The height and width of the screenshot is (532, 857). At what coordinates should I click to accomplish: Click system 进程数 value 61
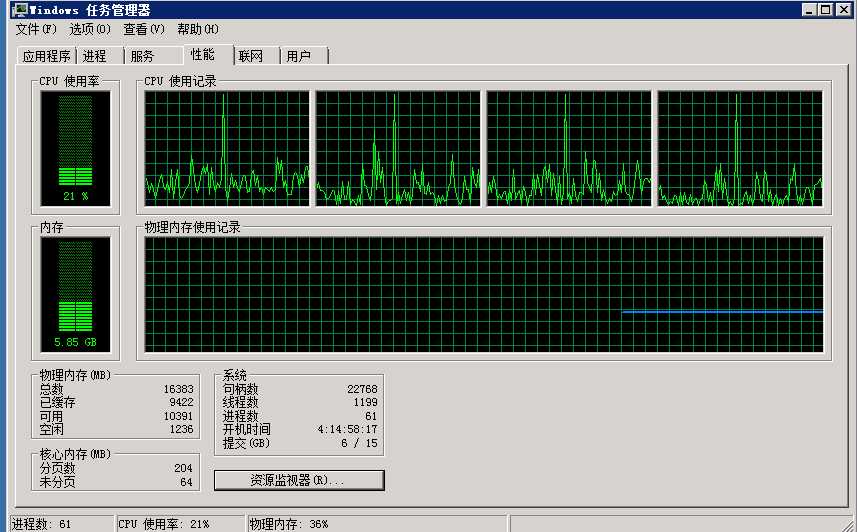[371, 416]
